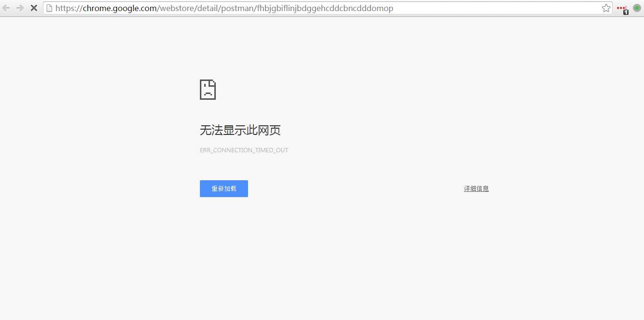Click the red-dots extension icon
The image size is (644, 320).
click(621, 7)
